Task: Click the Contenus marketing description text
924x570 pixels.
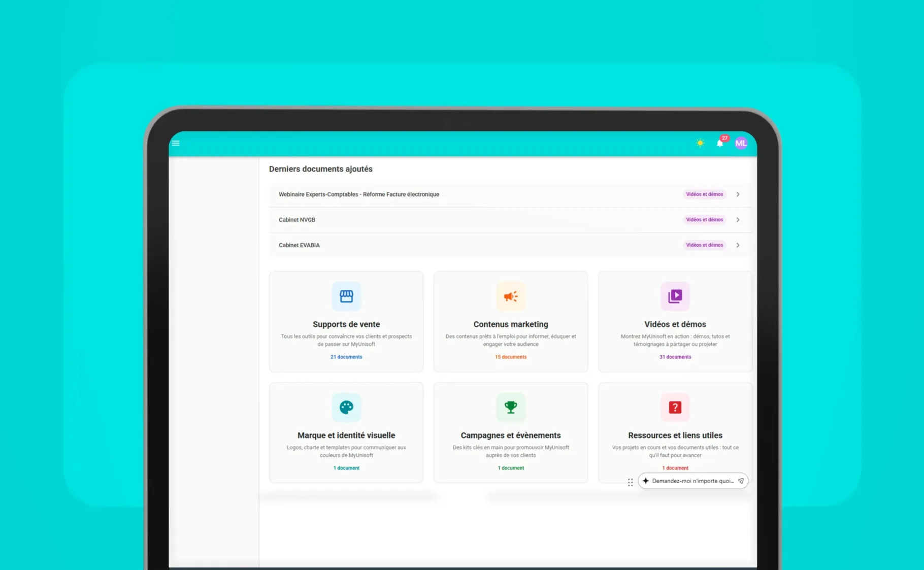Action: tap(511, 340)
